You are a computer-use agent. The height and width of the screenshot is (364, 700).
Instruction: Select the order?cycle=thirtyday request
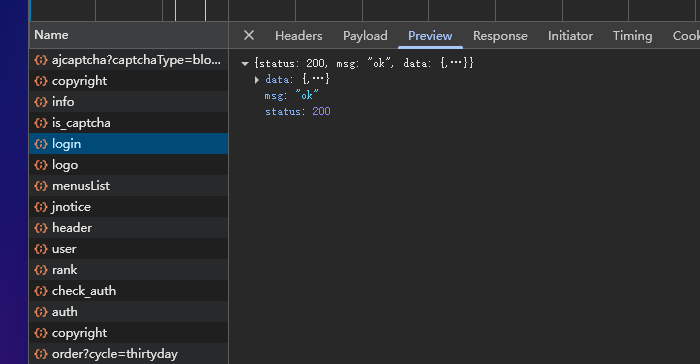(129, 354)
